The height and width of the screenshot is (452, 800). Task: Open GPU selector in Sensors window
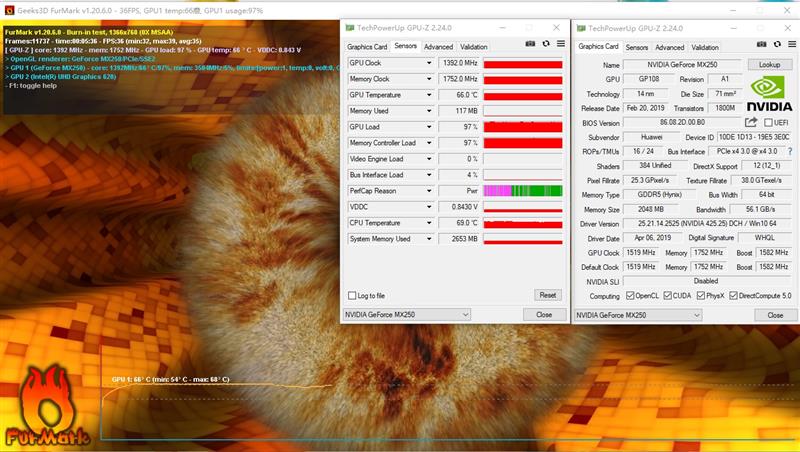pos(407,315)
